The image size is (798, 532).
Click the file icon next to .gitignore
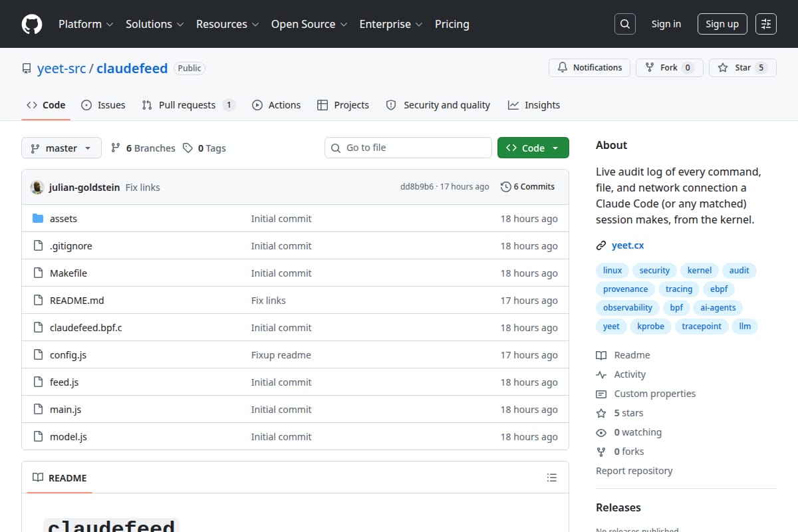[38, 246]
